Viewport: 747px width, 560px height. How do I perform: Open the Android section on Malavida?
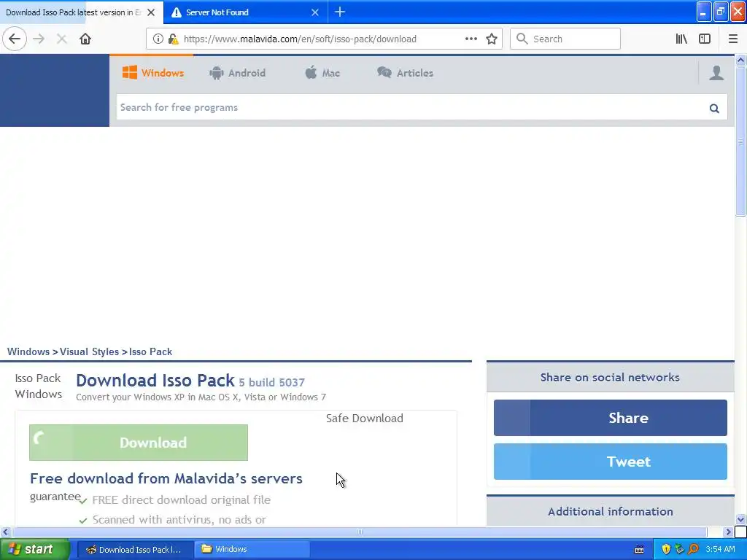click(x=237, y=73)
